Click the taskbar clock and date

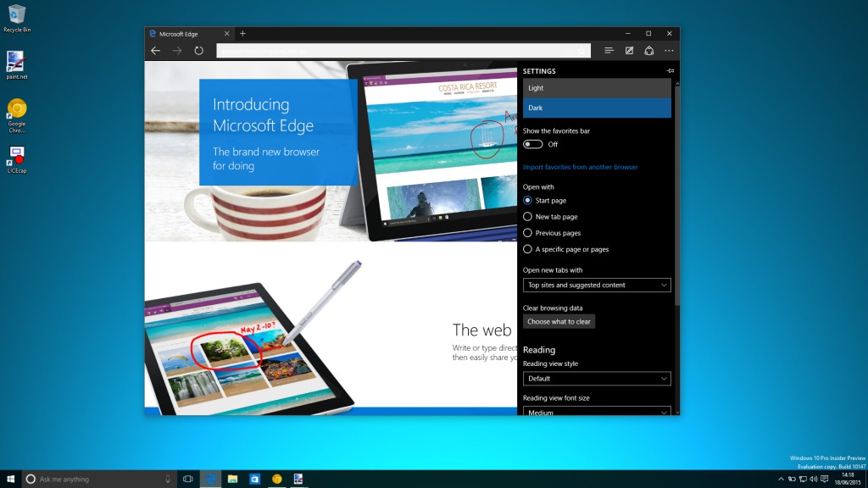pyautogui.click(x=848, y=480)
